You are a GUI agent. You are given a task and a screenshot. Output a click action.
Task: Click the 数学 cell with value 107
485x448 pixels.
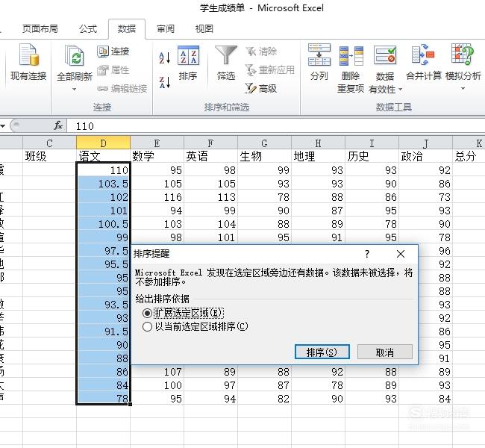tap(157, 371)
